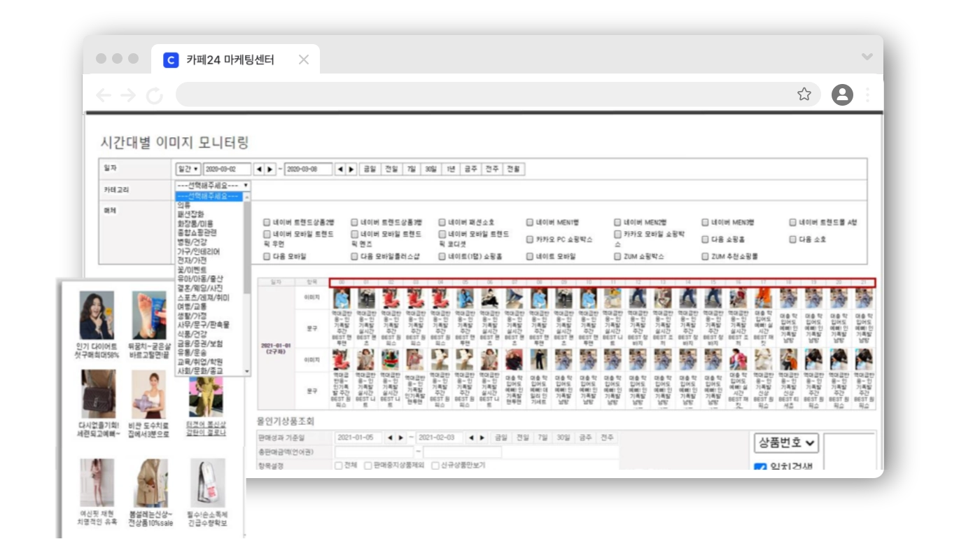Check the 네이버 트렌드상품2뻥 checkbox

tap(267, 223)
